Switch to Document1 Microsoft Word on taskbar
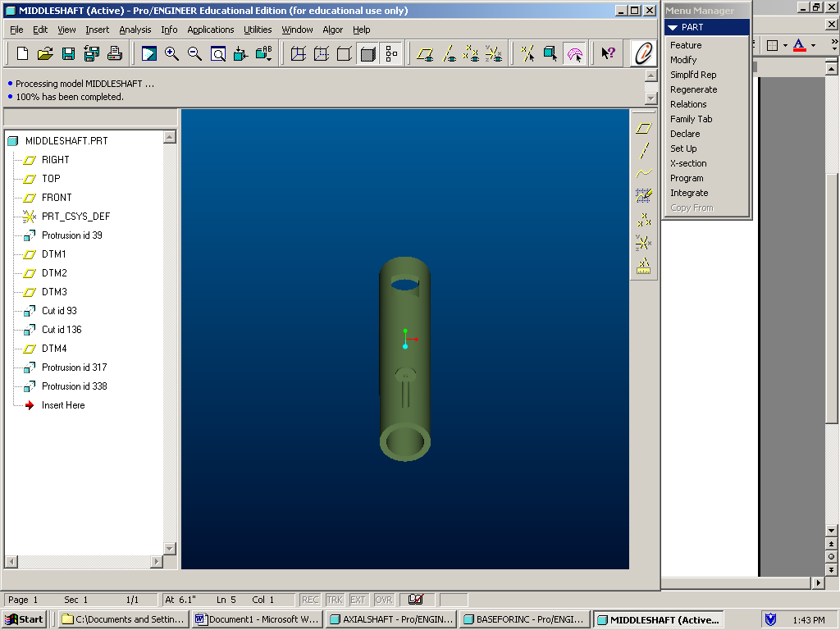Viewport: 840px width, 630px height. point(258,619)
